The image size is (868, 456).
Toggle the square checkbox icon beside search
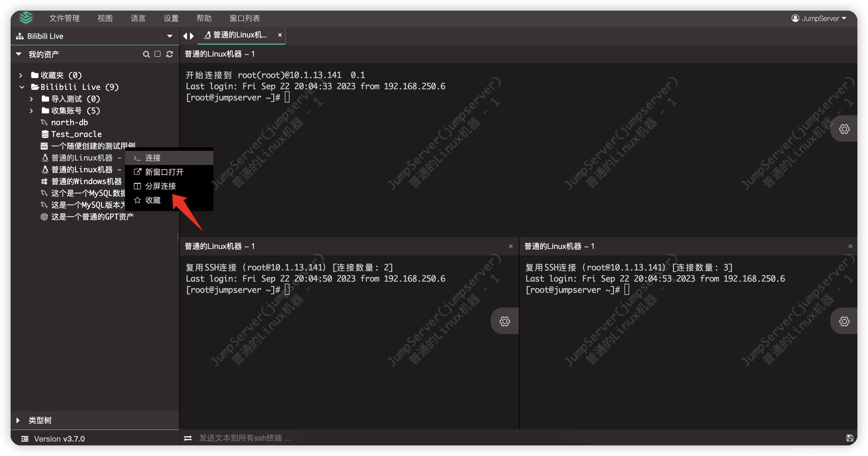[x=157, y=54]
